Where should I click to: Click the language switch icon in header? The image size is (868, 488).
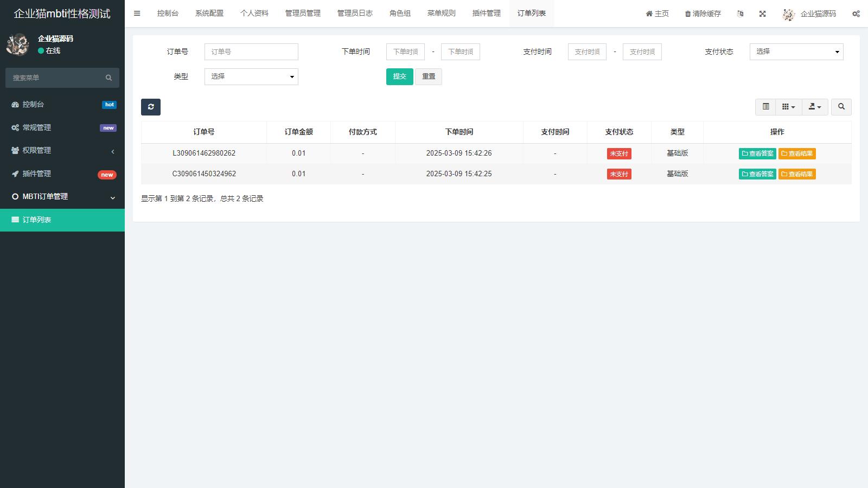(x=740, y=14)
